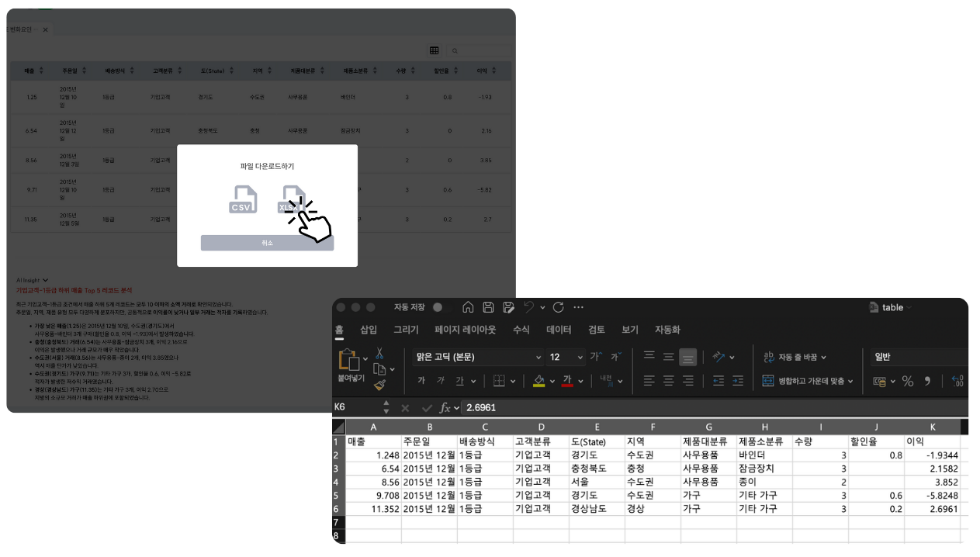Open the more options ellipsis in Excel title bar
Image resolution: width=980 pixels, height=557 pixels.
[578, 307]
